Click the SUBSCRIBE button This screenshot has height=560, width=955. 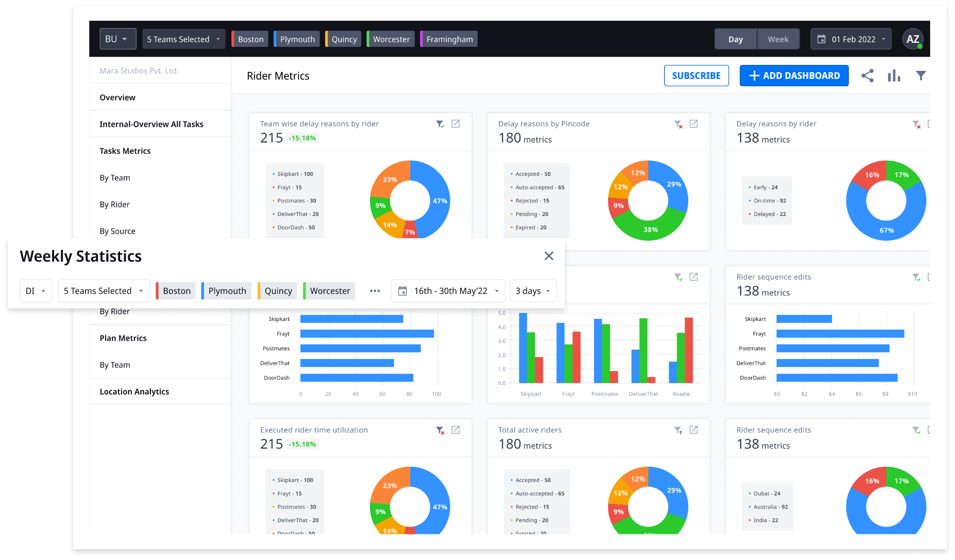(x=696, y=75)
